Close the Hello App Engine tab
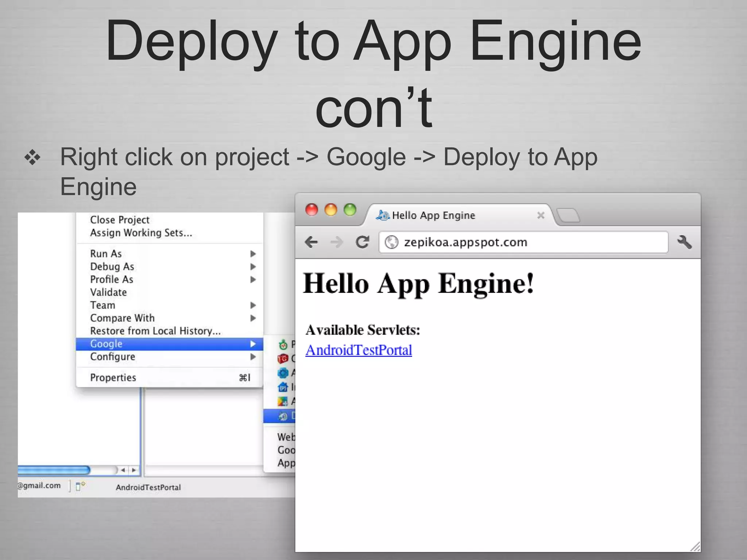Image resolution: width=747 pixels, height=560 pixels. (x=541, y=215)
